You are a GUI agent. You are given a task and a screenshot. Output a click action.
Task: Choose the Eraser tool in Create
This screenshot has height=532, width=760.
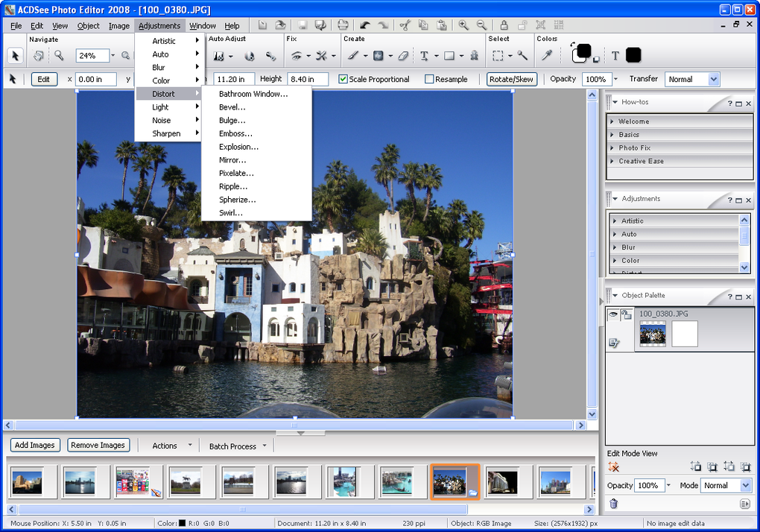(403, 56)
